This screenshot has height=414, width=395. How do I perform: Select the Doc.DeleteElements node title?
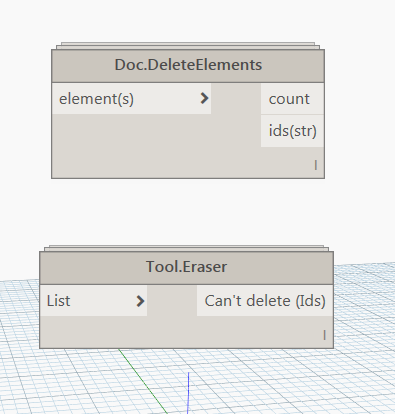click(x=188, y=65)
